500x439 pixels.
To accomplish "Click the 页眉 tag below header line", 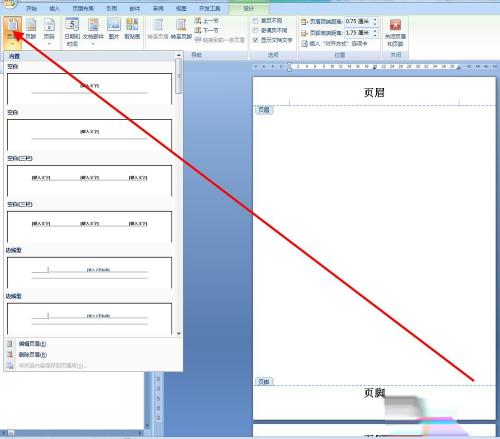I will (264, 110).
